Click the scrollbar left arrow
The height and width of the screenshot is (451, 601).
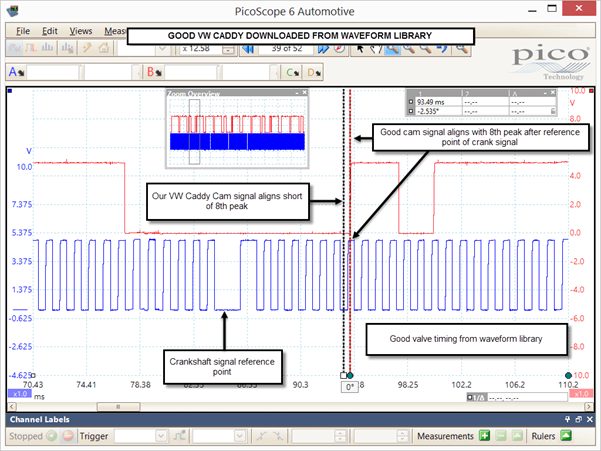point(12,406)
